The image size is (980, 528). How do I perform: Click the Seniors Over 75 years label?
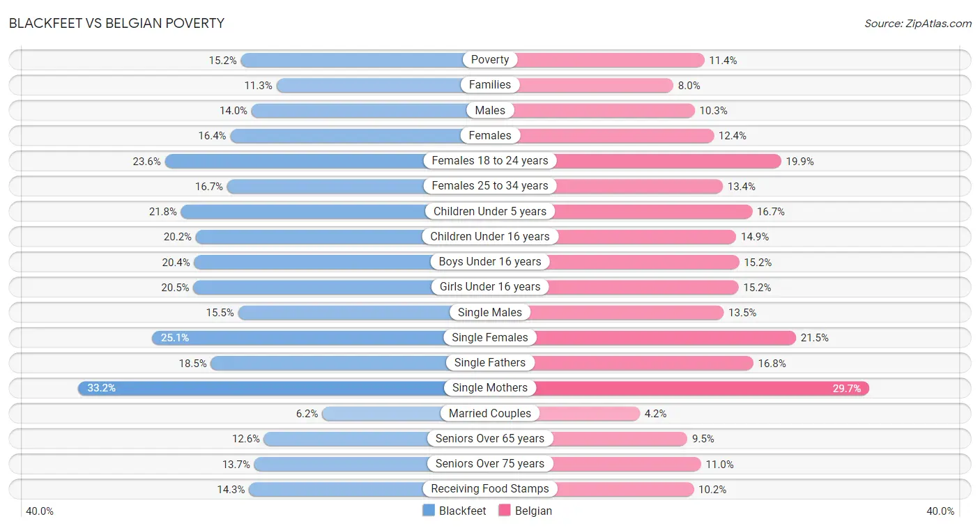[490, 464]
